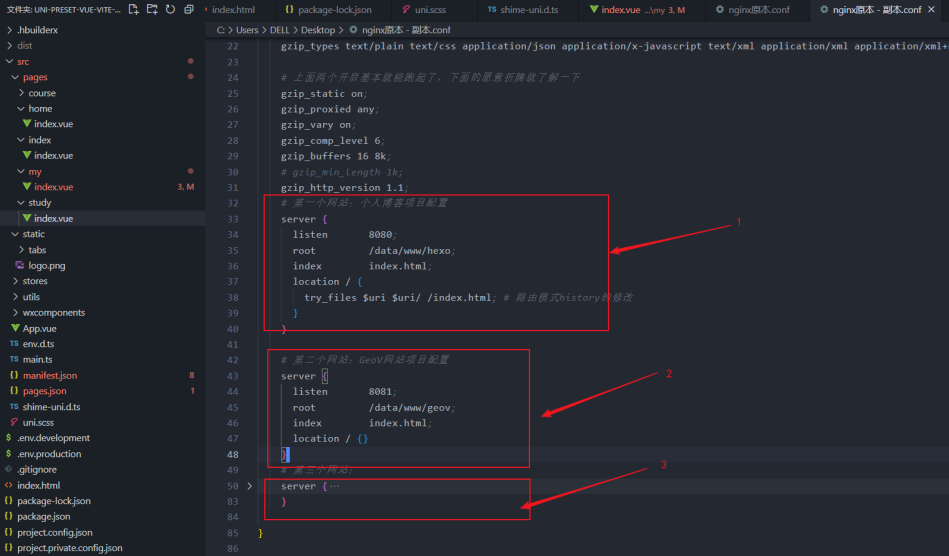This screenshot has height=556, width=949.
Task: Collapse the src folder
Action: (x=23, y=61)
